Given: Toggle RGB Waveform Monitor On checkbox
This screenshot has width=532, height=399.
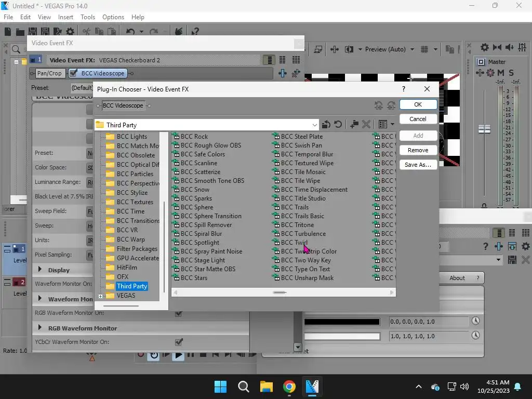Looking at the screenshot, I should coord(179,313).
